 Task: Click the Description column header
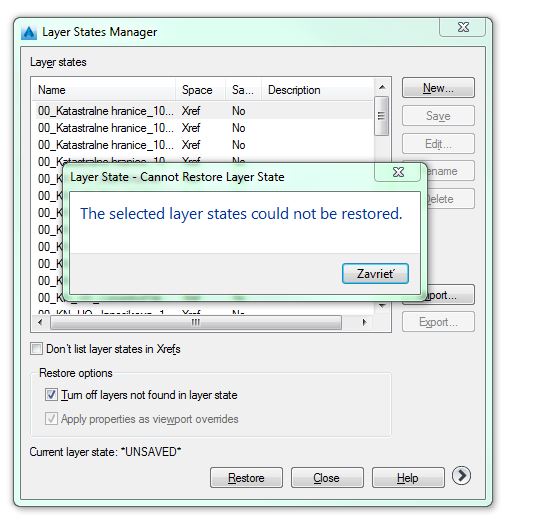(x=317, y=90)
